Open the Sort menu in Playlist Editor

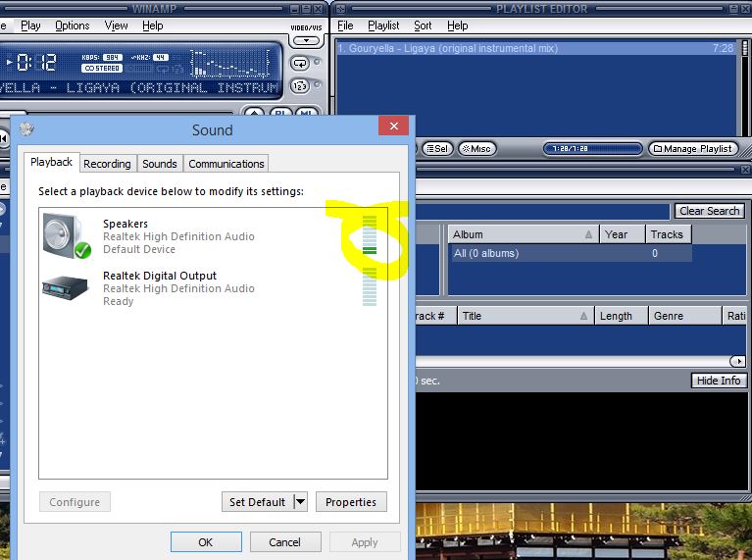(423, 25)
